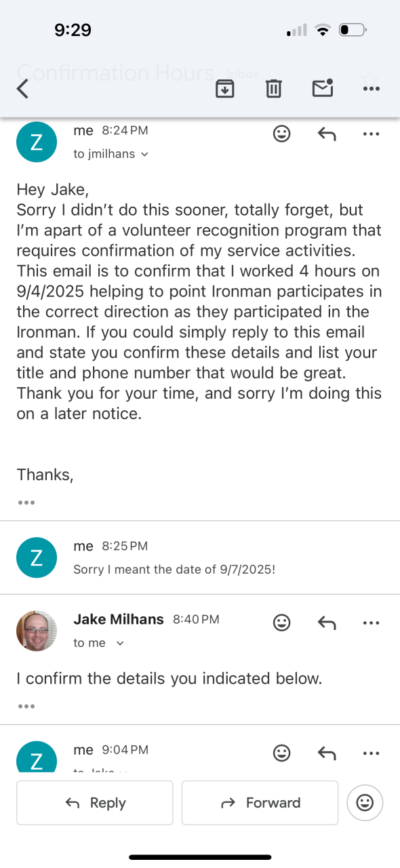Add emoji reaction to 8:24 PM message
400x868 pixels.
[281, 134]
